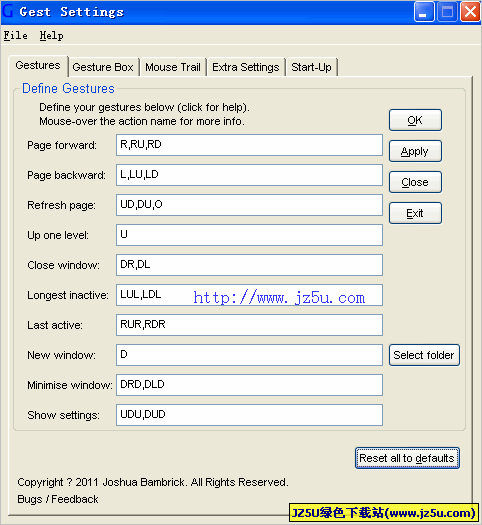Click the New window label
Screen dimensions: 482x525
61,355
